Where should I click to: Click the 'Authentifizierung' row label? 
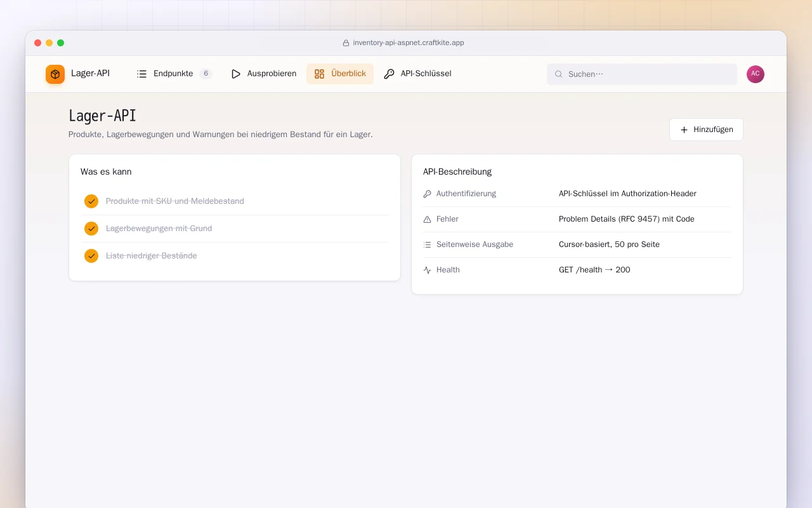point(466,194)
